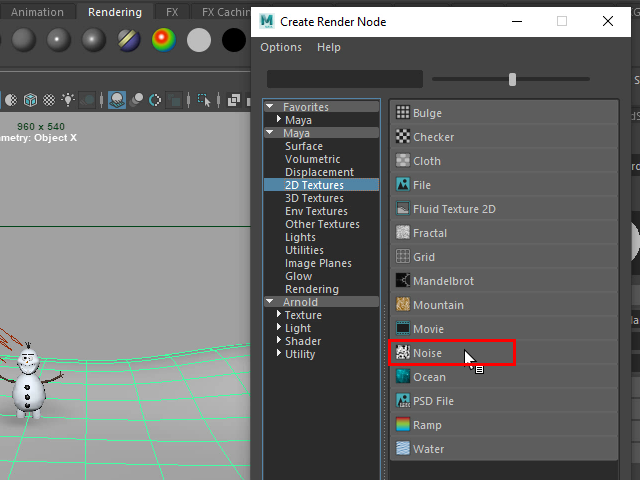Switch to the Animation shelf tab
The width and height of the screenshot is (640, 480).
(37, 12)
